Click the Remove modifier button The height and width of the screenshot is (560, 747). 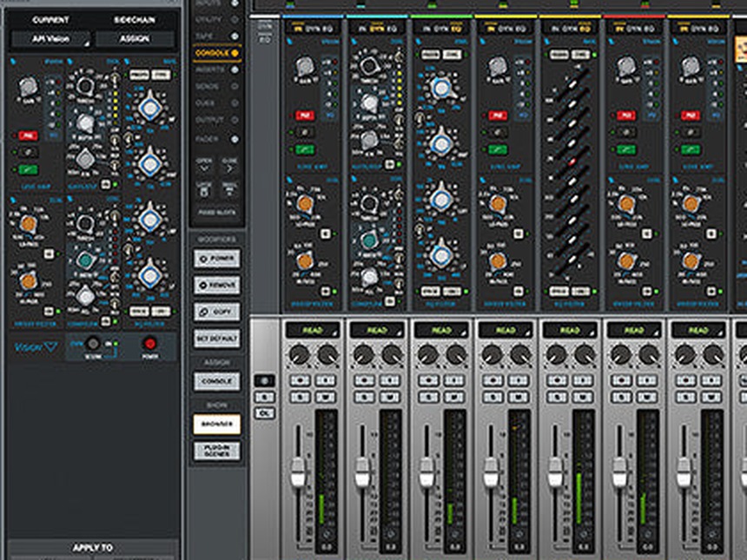click(217, 286)
